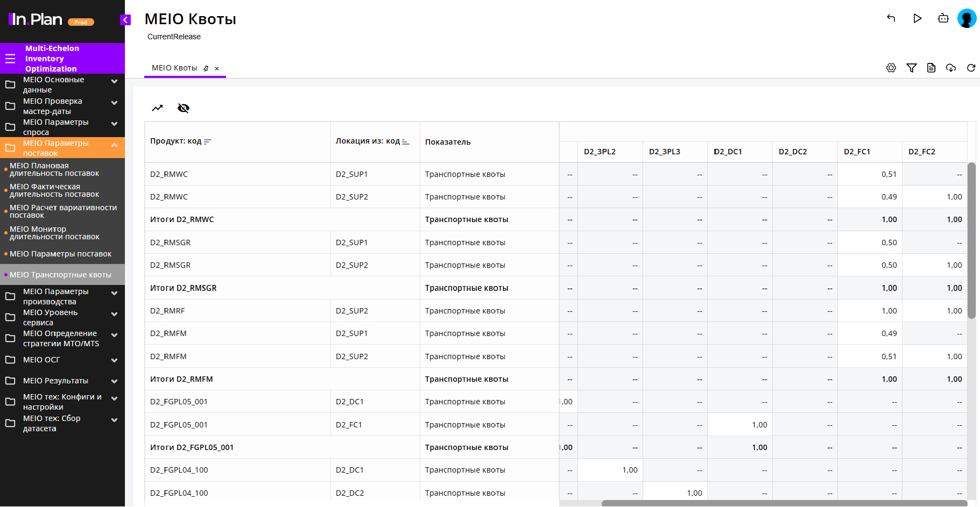The width and height of the screenshot is (980, 507).
Task: Open the filter funnel icon
Action: pyautogui.click(x=912, y=68)
